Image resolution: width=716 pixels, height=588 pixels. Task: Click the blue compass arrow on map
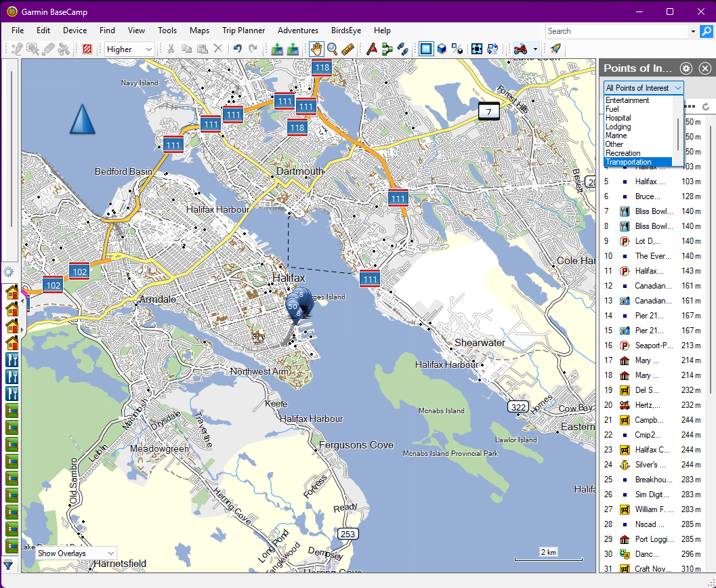point(82,119)
